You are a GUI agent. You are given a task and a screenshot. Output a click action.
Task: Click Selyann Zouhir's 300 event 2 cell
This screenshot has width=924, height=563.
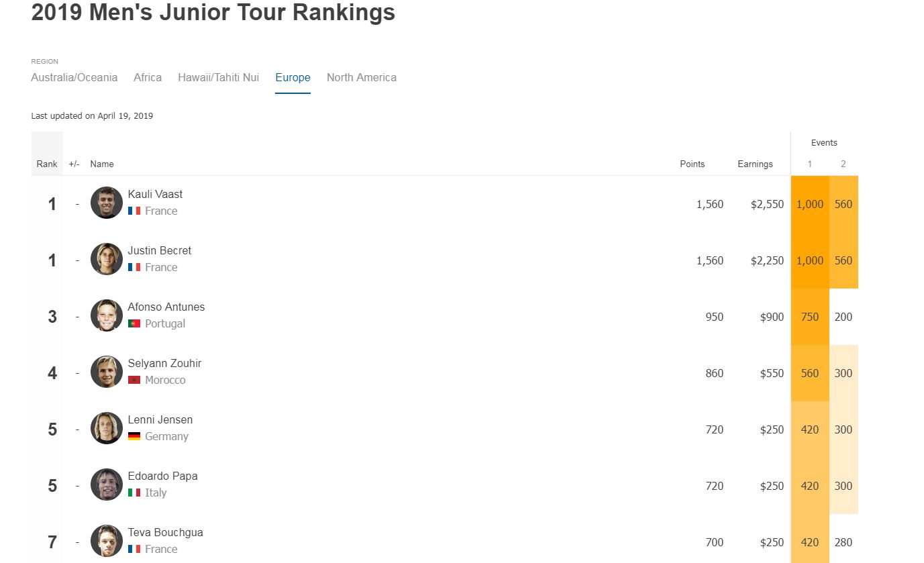point(843,373)
